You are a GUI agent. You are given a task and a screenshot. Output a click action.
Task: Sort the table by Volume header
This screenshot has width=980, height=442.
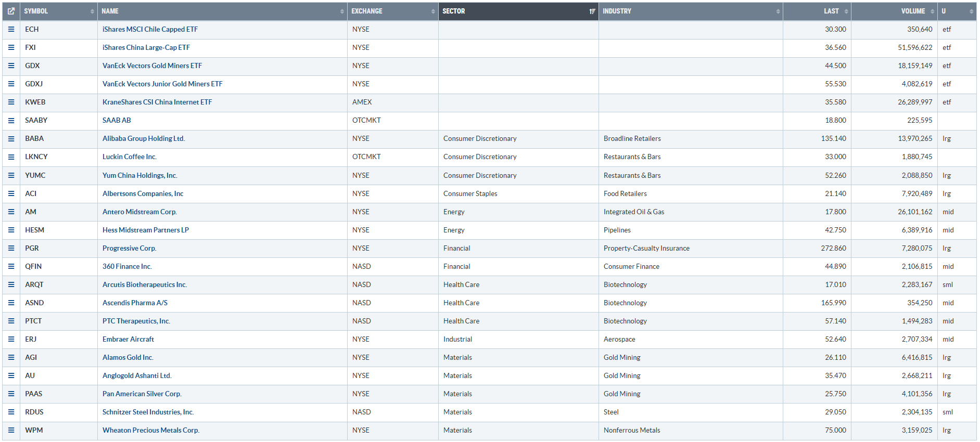pyautogui.click(x=913, y=11)
